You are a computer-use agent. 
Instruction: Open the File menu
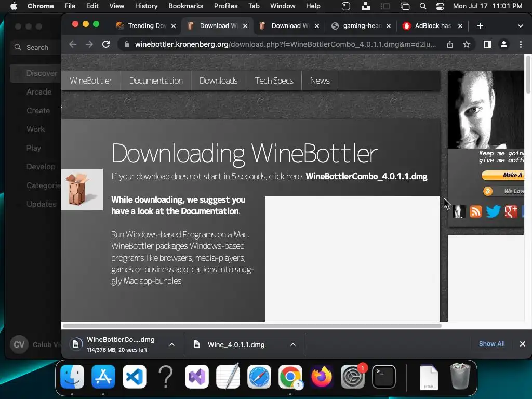pyautogui.click(x=70, y=6)
